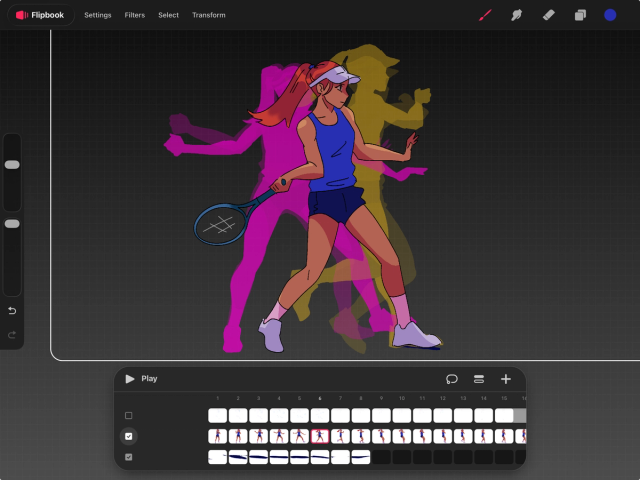Enable the top track checkbox
This screenshot has width=640, height=480.
point(128,415)
